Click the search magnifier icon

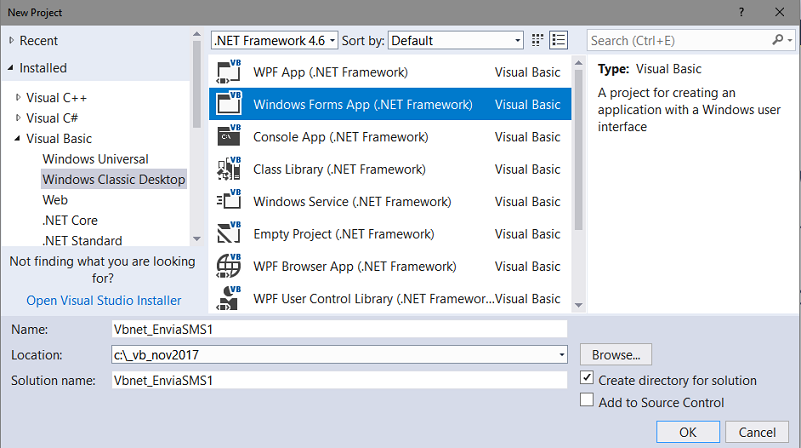(x=778, y=40)
